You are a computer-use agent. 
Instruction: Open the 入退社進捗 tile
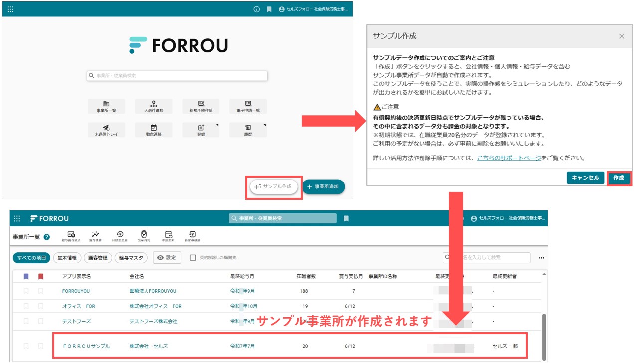[154, 106]
